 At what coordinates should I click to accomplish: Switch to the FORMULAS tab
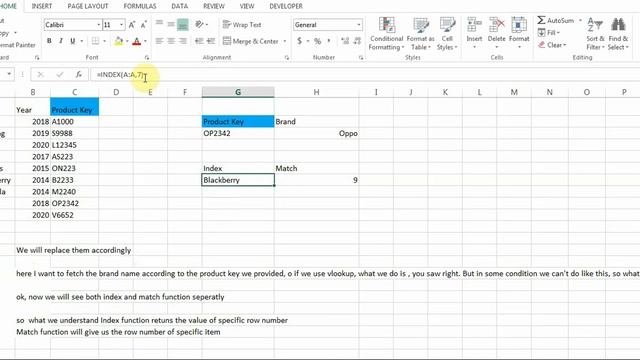pos(140,6)
